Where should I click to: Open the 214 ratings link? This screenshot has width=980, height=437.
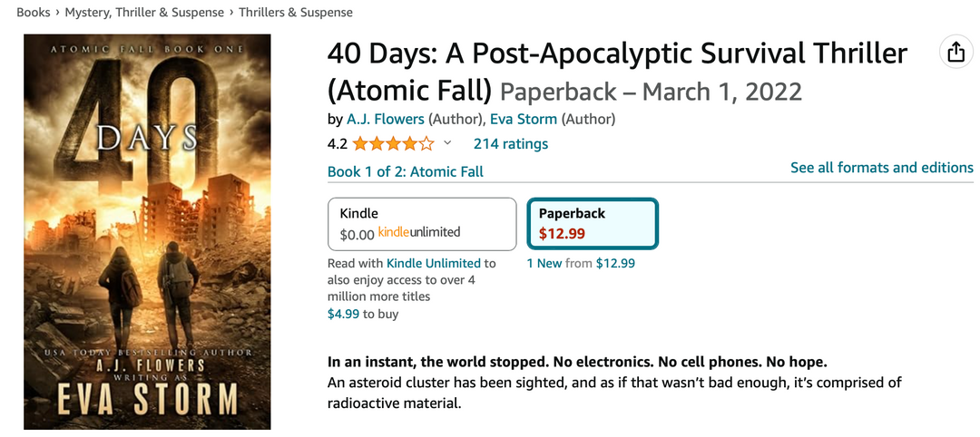(x=511, y=143)
